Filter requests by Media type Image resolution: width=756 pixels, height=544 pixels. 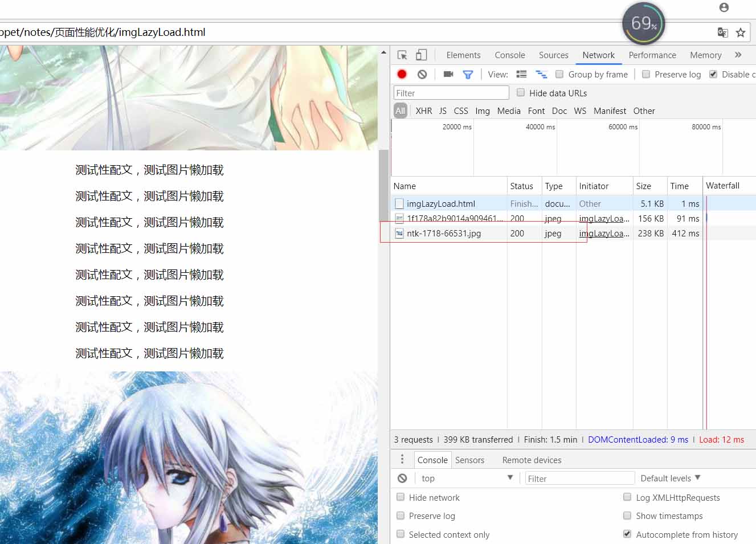click(509, 111)
